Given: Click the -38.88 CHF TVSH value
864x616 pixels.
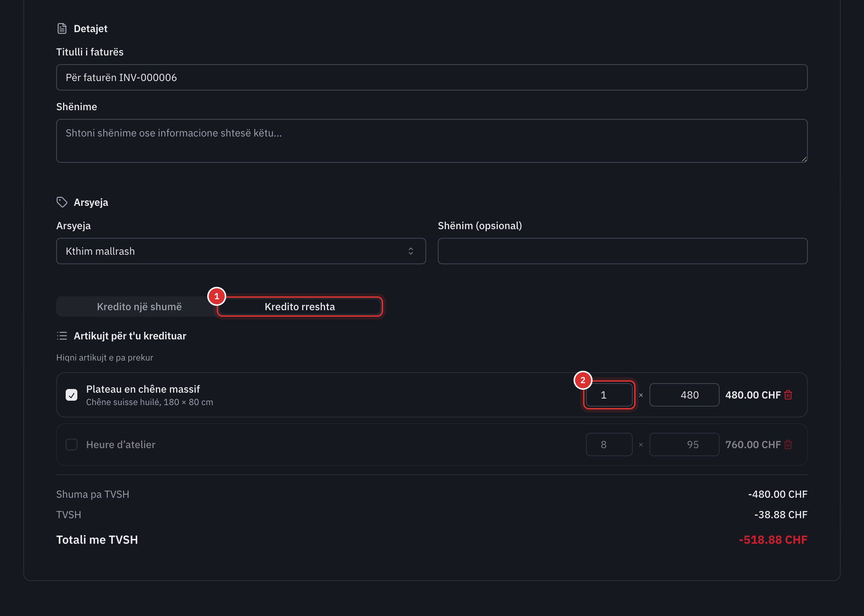Looking at the screenshot, I should pos(780,515).
